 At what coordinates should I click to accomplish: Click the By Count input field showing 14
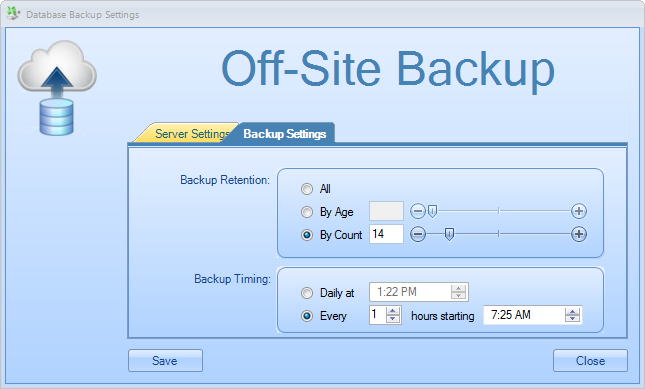(386, 234)
